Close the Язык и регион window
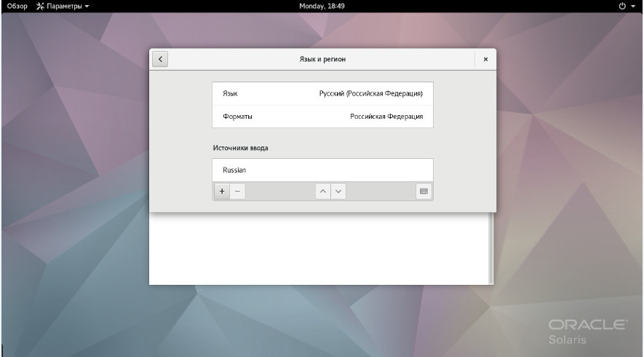644x357 pixels. [485, 59]
